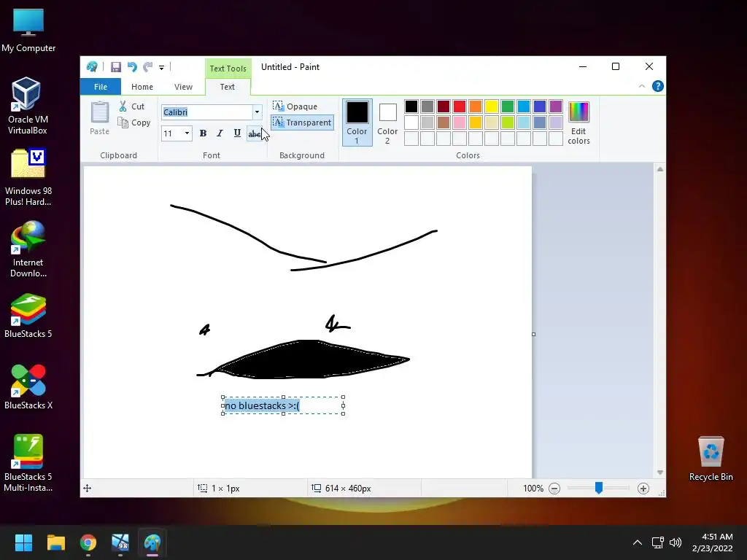
Task: Toggle Bold formatting
Action: point(203,133)
